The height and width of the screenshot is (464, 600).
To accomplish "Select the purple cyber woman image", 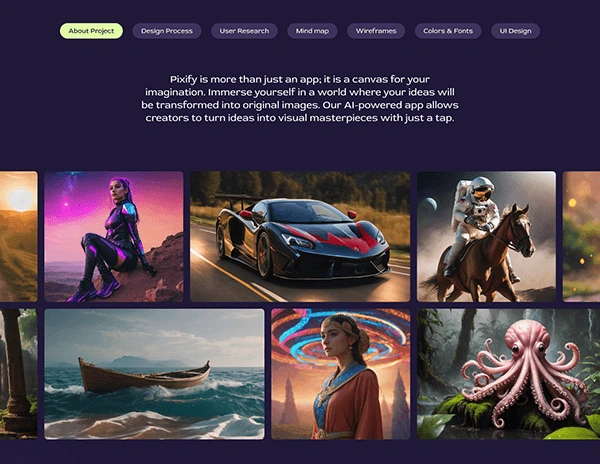I will [x=114, y=236].
